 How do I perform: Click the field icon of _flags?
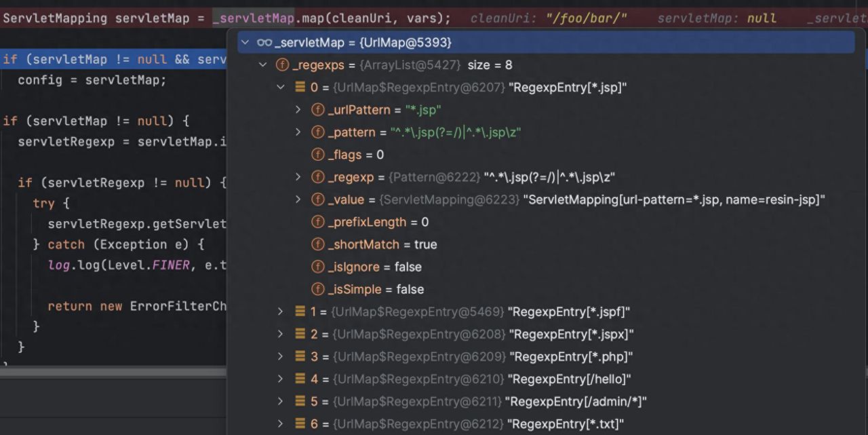[x=317, y=155]
